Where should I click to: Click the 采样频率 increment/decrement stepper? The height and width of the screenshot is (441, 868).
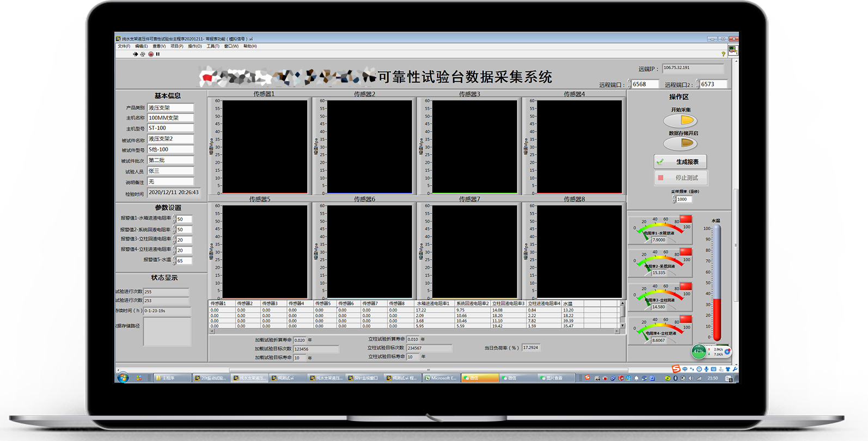[x=674, y=200]
